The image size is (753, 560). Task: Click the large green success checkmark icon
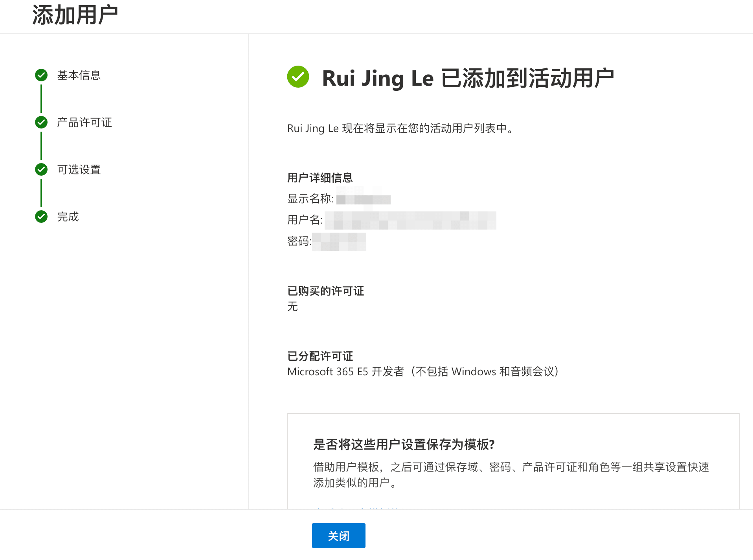coord(298,77)
